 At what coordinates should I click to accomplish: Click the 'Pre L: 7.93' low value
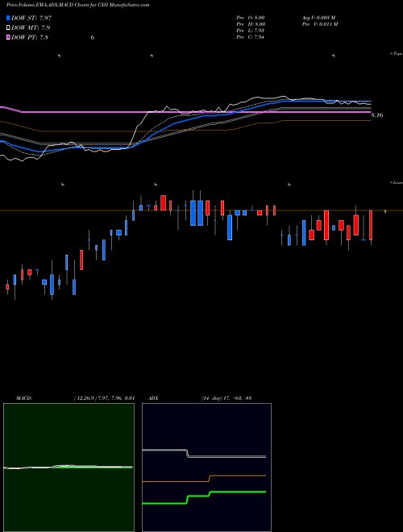(x=251, y=31)
